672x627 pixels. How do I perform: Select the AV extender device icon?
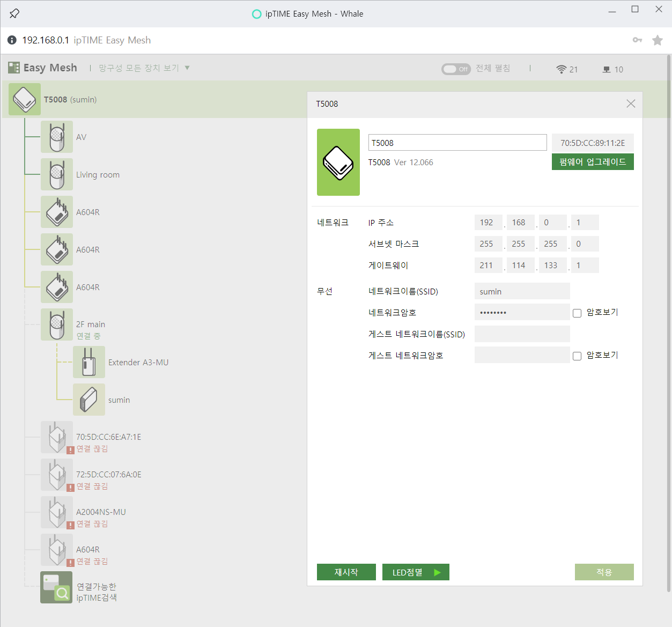click(57, 137)
